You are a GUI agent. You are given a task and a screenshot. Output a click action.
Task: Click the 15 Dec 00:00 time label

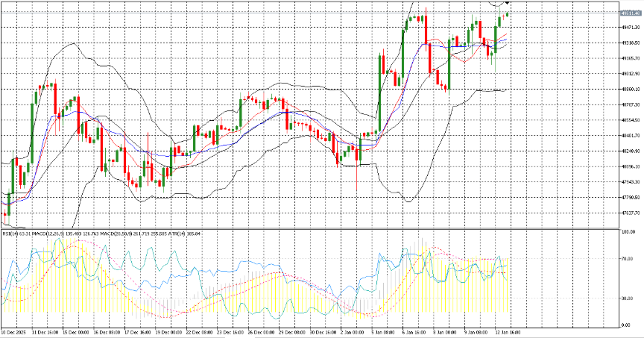(x=76, y=332)
